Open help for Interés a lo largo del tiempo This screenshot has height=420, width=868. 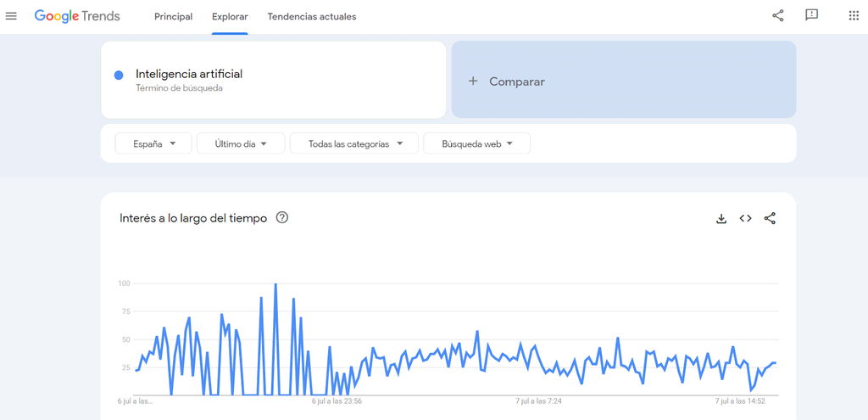282,217
